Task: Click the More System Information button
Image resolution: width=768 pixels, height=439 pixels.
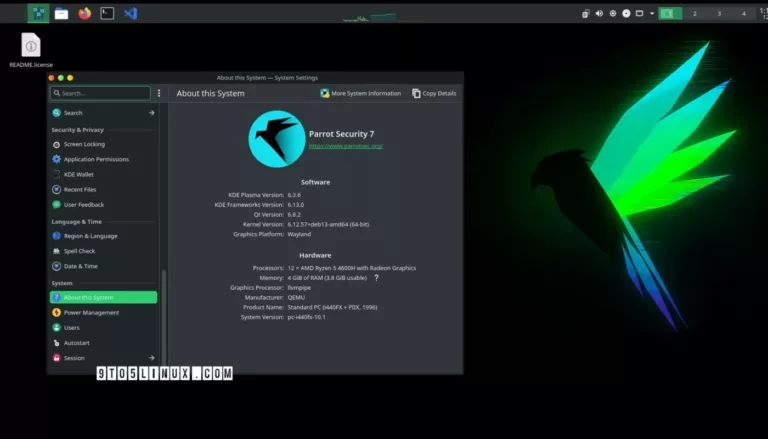Action: point(360,93)
